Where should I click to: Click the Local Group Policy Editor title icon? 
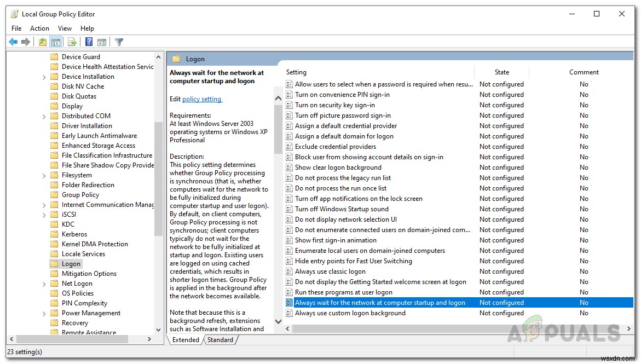coord(14,14)
